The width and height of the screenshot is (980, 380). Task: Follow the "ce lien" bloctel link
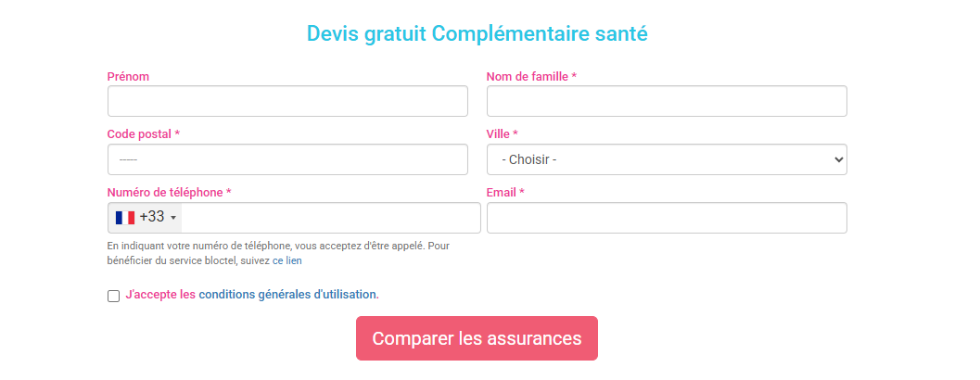coord(286,260)
